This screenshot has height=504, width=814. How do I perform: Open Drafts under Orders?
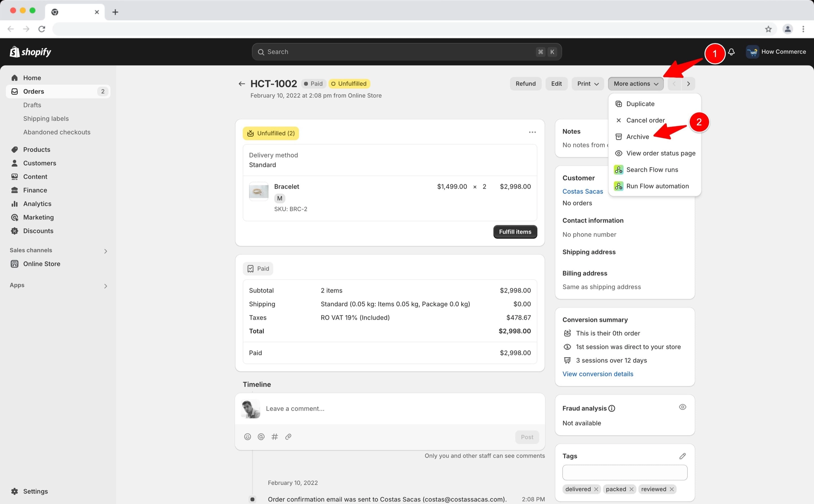point(32,105)
